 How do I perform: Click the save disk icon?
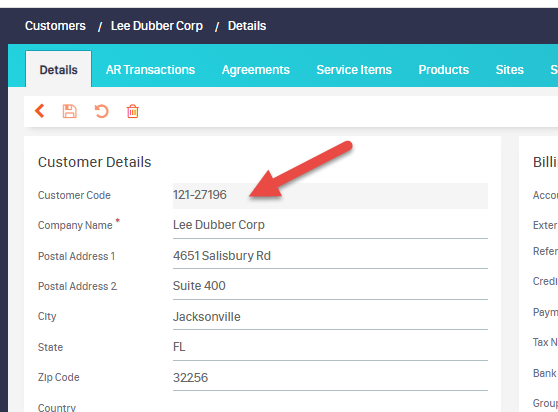tap(69, 111)
